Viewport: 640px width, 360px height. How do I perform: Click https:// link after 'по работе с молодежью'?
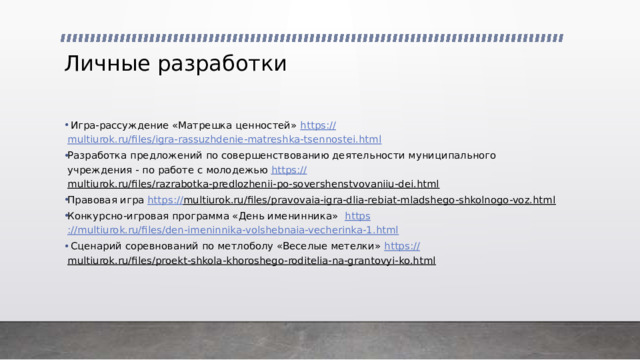coord(289,170)
